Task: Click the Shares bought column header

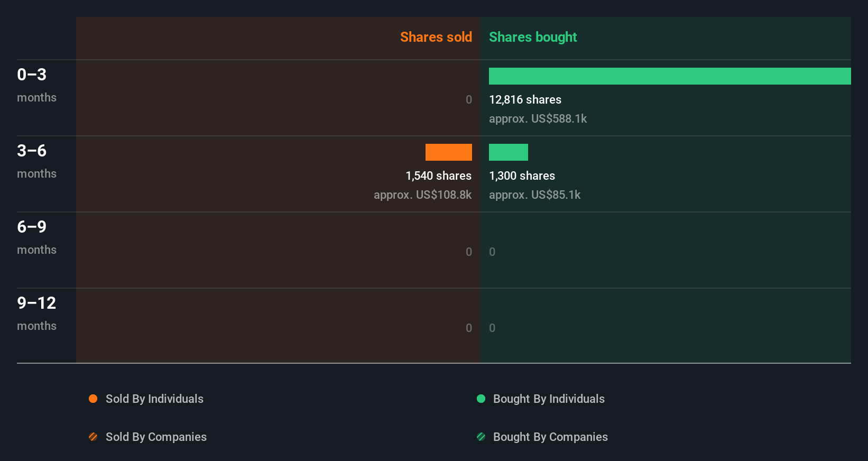Action: (x=533, y=37)
